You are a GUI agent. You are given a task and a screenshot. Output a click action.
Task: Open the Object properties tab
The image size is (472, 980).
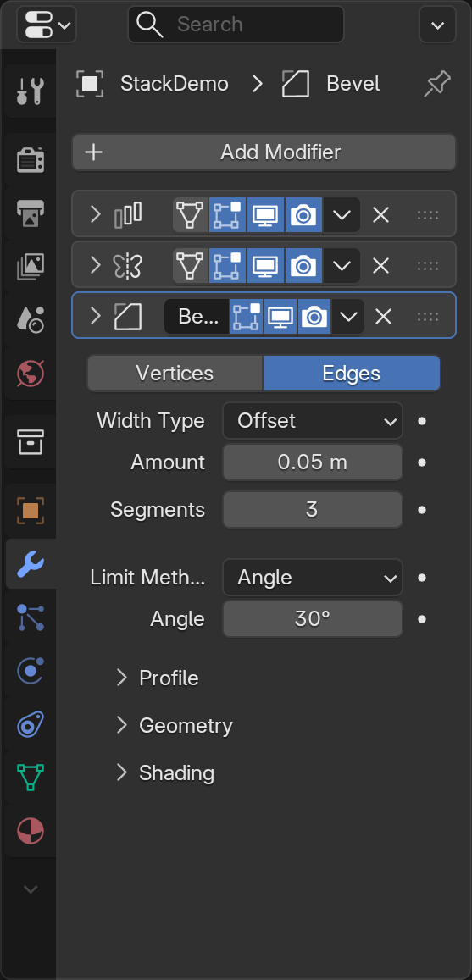click(30, 511)
